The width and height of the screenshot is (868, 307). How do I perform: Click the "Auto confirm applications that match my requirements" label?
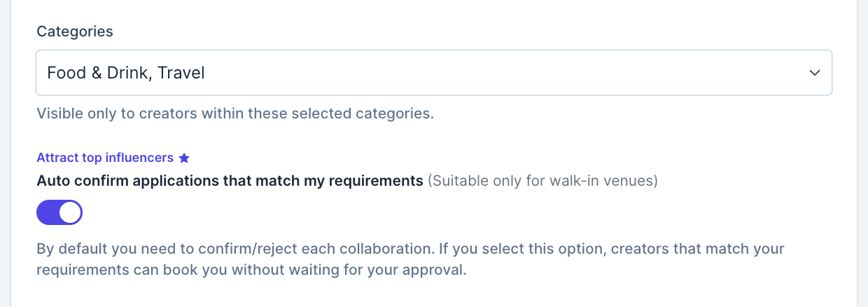(x=230, y=181)
